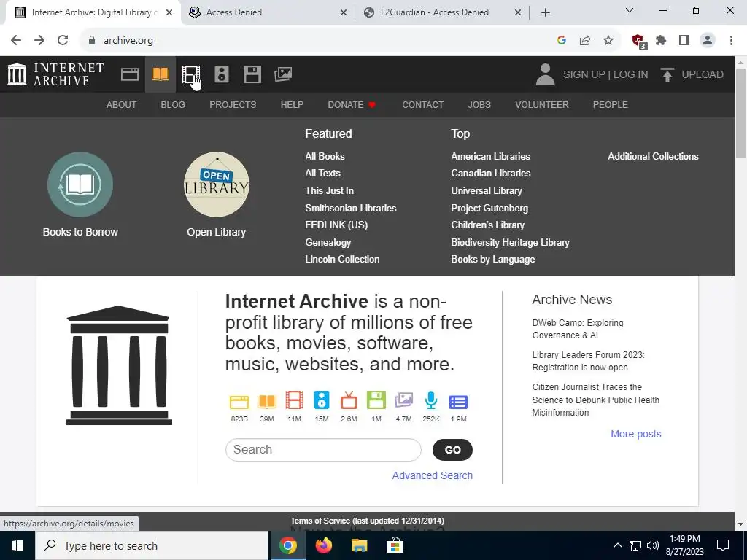Click the blue audio icon labeled 15M
The height and width of the screenshot is (560, 747).
pos(322,400)
